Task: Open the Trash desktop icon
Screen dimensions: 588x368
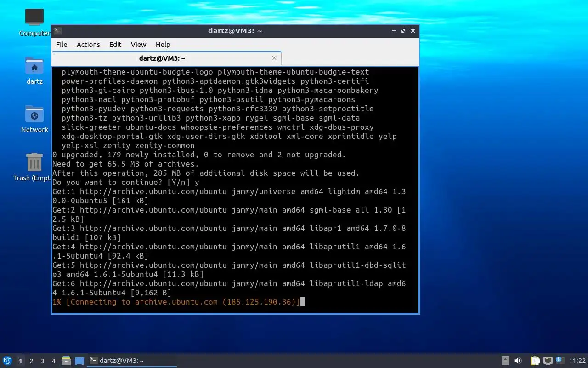Action: [33, 167]
